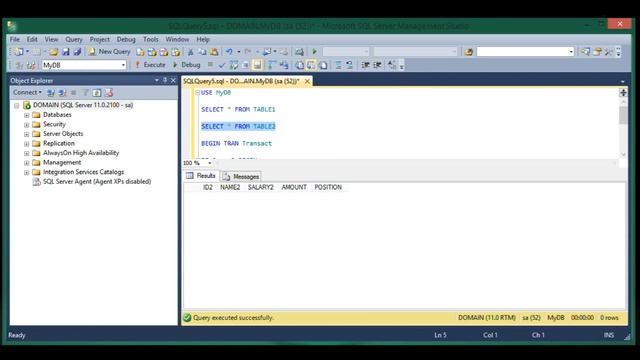This screenshot has width=640, height=360.
Task: Close the Object Explorer panel
Action: [173, 80]
